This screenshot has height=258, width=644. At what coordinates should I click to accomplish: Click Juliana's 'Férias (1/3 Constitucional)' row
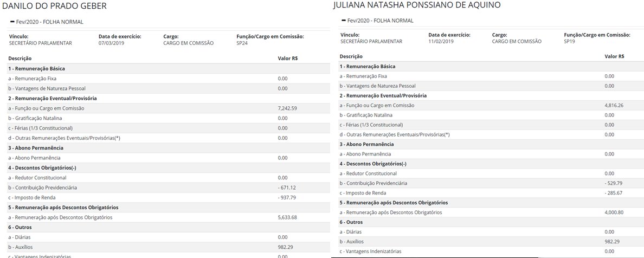click(492, 125)
